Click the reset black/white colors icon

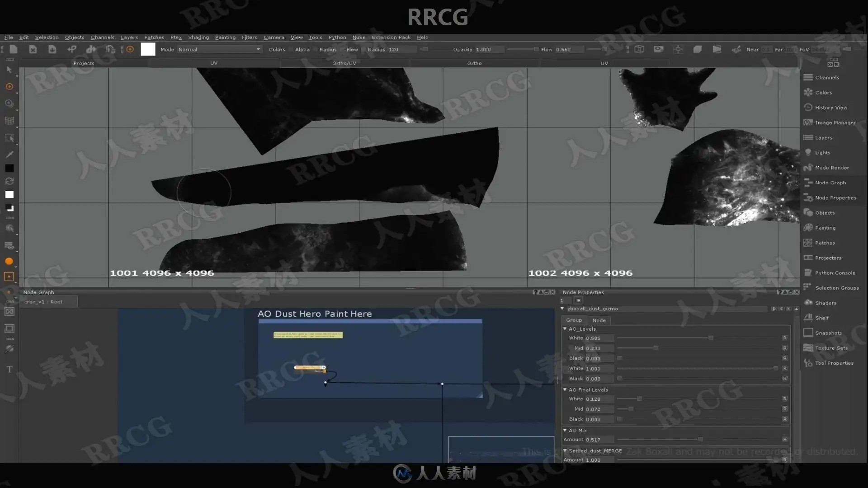9,208
